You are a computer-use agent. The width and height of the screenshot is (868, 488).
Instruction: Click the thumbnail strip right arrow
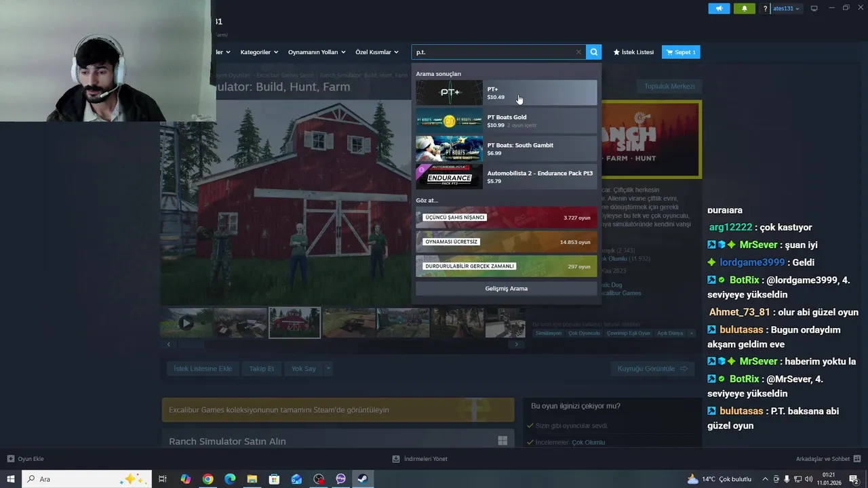(x=517, y=344)
